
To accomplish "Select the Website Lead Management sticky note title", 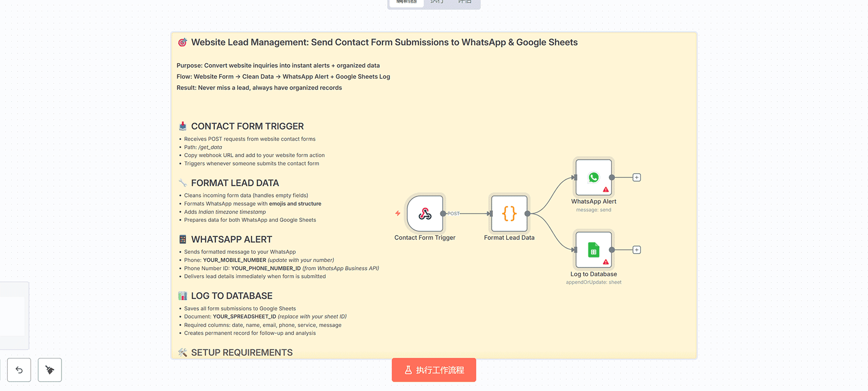I will [x=384, y=42].
